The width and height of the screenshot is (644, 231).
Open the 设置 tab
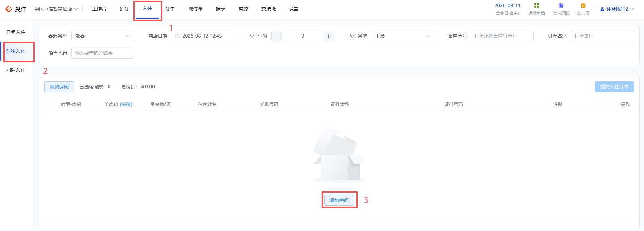coord(294,9)
